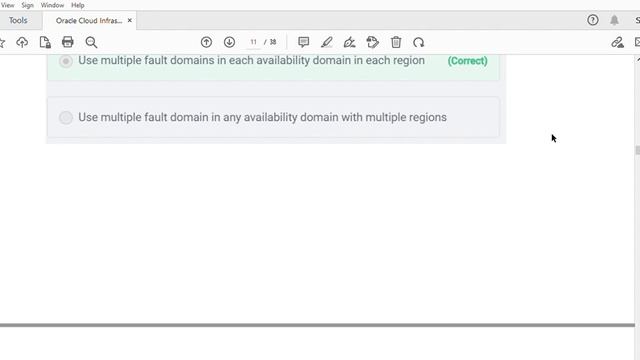Open the Help menu
The width and height of the screenshot is (640, 360).
78,5
